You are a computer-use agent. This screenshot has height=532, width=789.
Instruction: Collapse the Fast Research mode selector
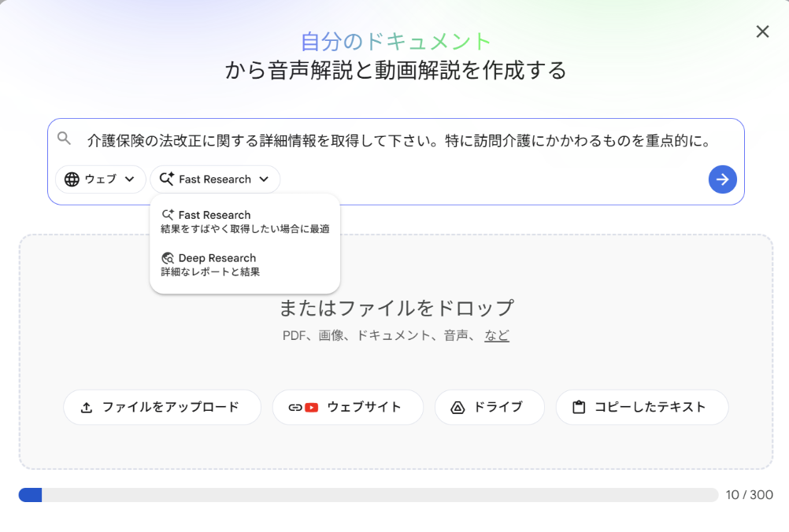pyautogui.click(x=215, y=179)
